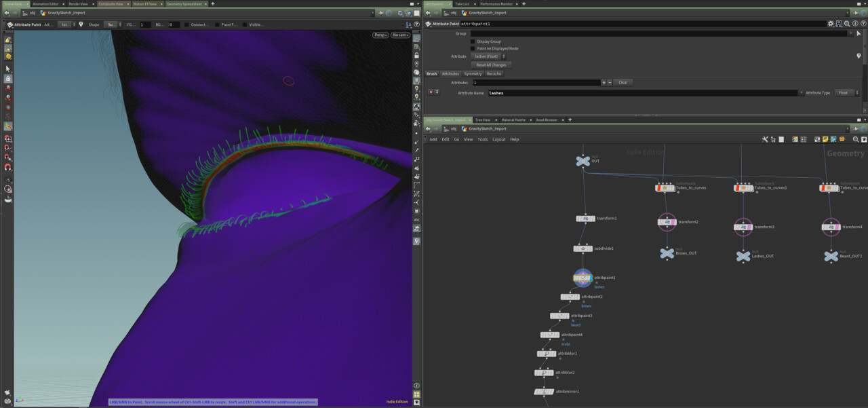This screenshot has height=408, width=868.
Task: Toggle the Secure Selection lock tool
Action: (8, 79)
